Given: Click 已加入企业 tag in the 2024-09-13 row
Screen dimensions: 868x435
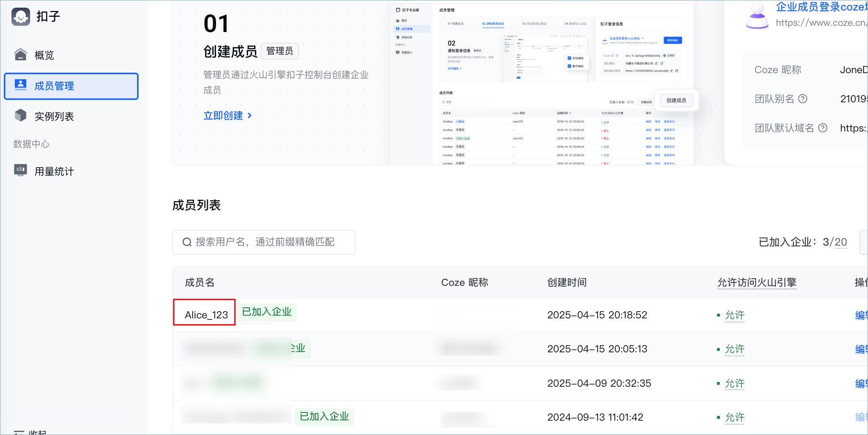Looking at the screenshot, I should 324,416.
